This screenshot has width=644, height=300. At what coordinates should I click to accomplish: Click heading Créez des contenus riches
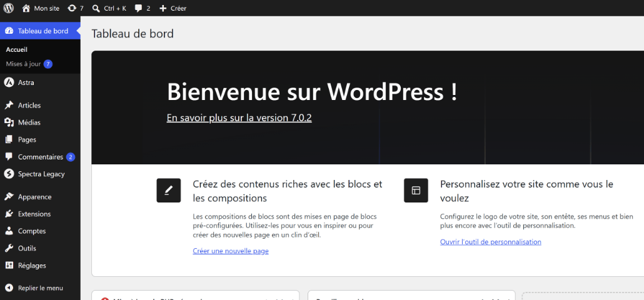[288, 191]
